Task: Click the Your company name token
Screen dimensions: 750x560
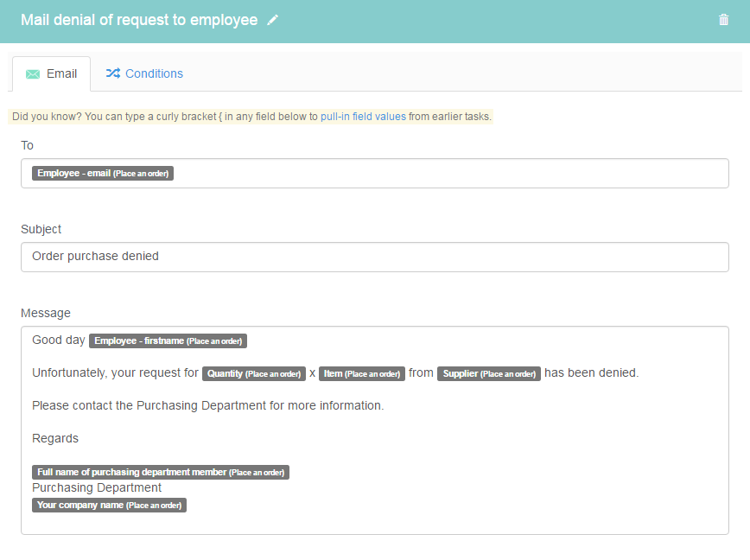Action: (x=109, y=506)
